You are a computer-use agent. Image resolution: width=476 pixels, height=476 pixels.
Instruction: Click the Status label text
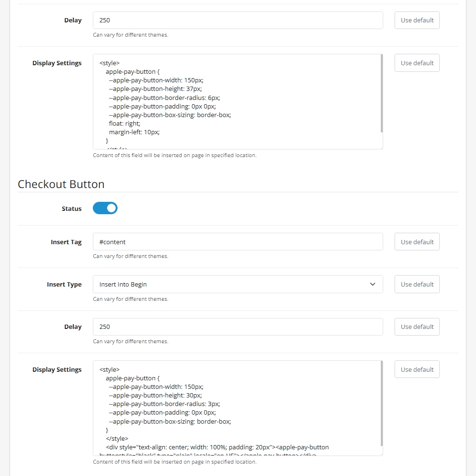(71, 209)
